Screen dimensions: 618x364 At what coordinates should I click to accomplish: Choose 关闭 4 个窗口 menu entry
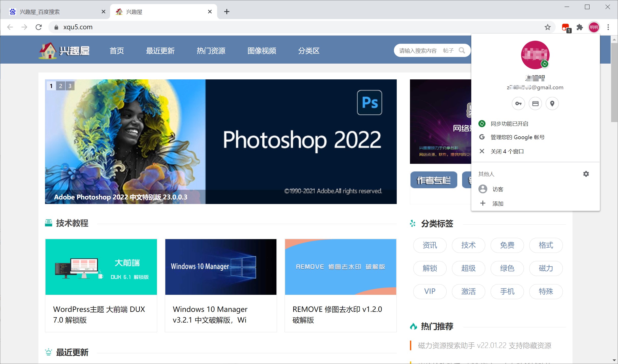point(535,151)
